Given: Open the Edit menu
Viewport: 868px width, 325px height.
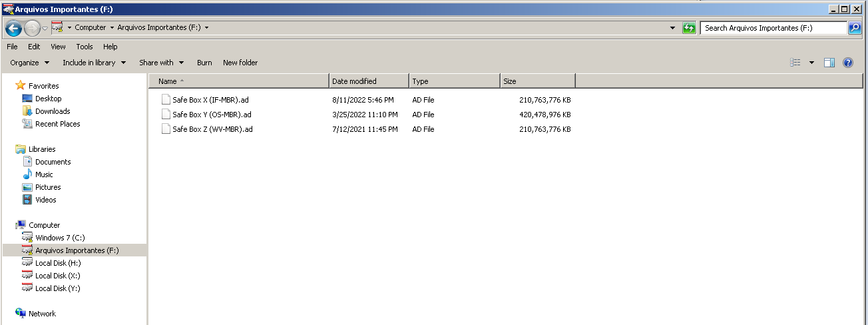Looking at the screenshot, I should coord(34,47).
